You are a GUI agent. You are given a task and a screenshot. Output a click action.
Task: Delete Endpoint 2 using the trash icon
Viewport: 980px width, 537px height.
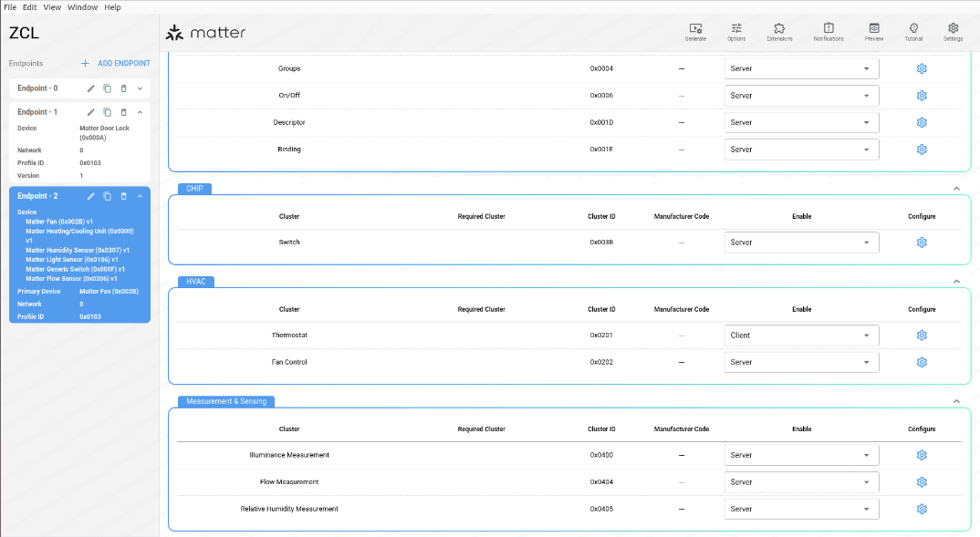pyautogui.click(x=123, y=195)
